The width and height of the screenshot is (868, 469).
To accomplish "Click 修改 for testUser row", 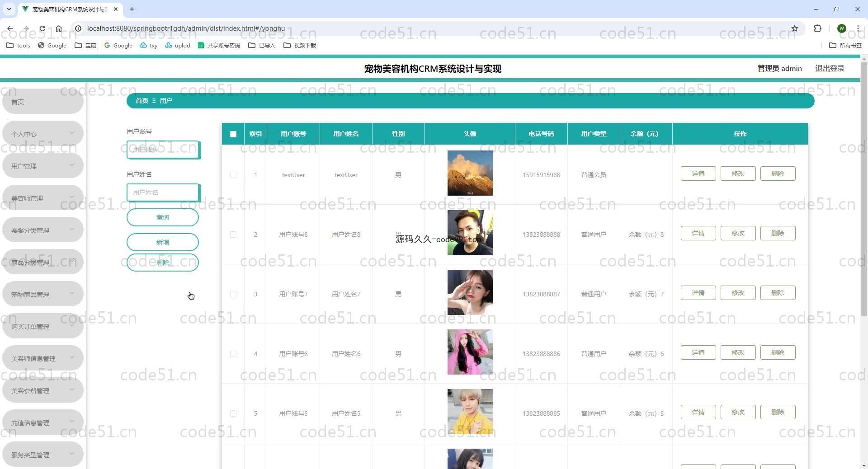I will coord(738,174).
